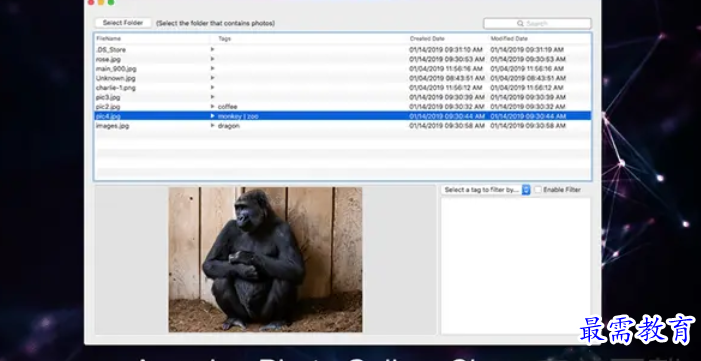Sort by the Created Date column header
Screen dimensions: 701x361
(427, 39)
